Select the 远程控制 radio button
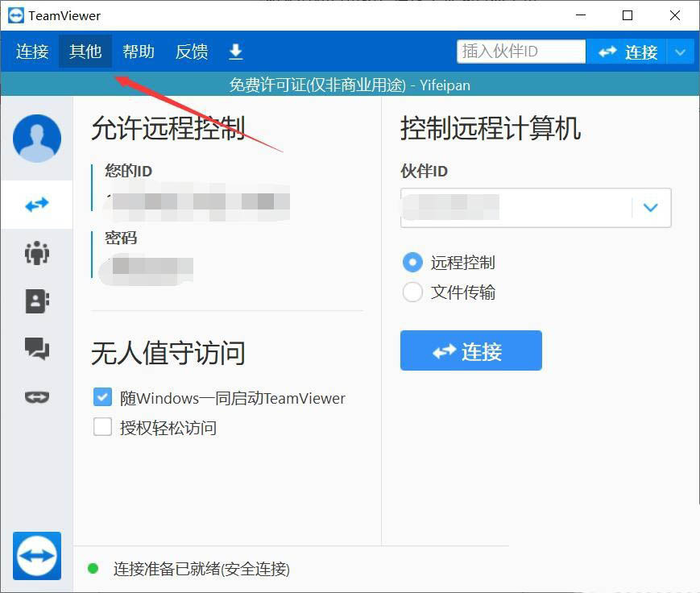700x593 pixels. pyautogui.click(x=412, y=263)
